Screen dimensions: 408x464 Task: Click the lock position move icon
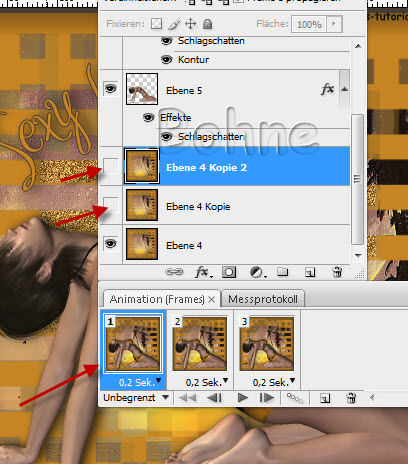tap(190, 24)
